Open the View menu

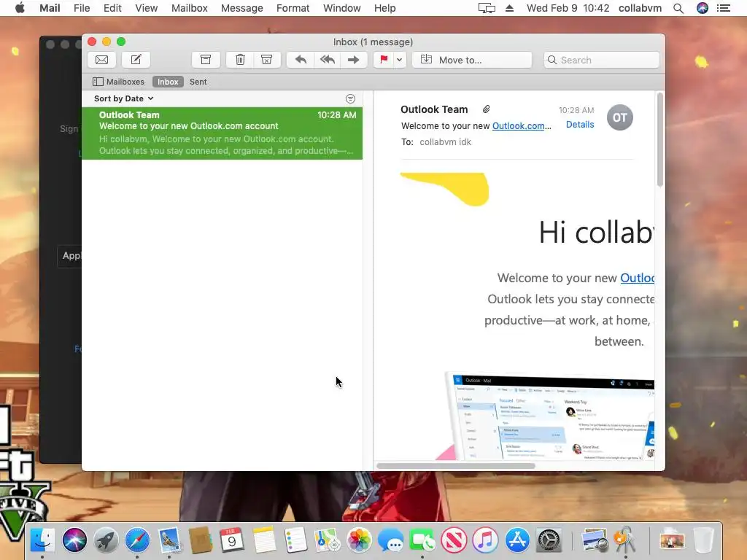(x=146, y=8)
